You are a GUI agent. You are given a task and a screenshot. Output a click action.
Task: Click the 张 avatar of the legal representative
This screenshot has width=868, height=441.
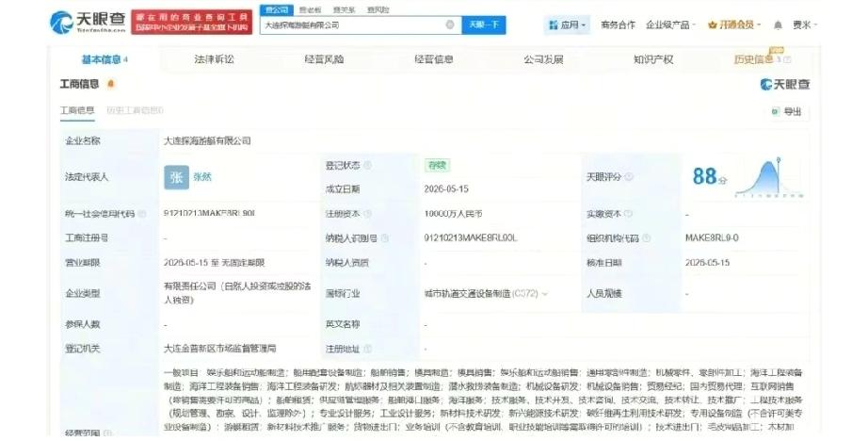(x=177, y=177)
